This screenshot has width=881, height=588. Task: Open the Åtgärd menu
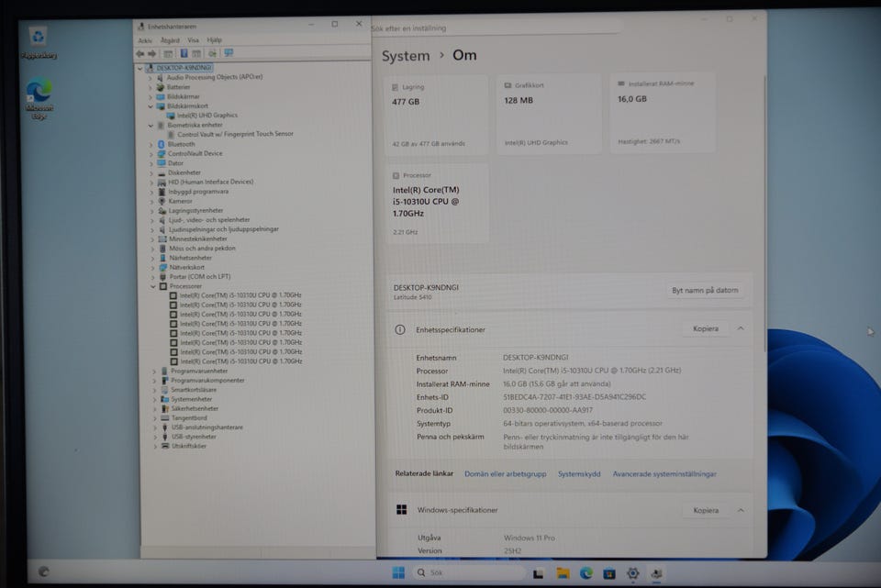point(170,40)
